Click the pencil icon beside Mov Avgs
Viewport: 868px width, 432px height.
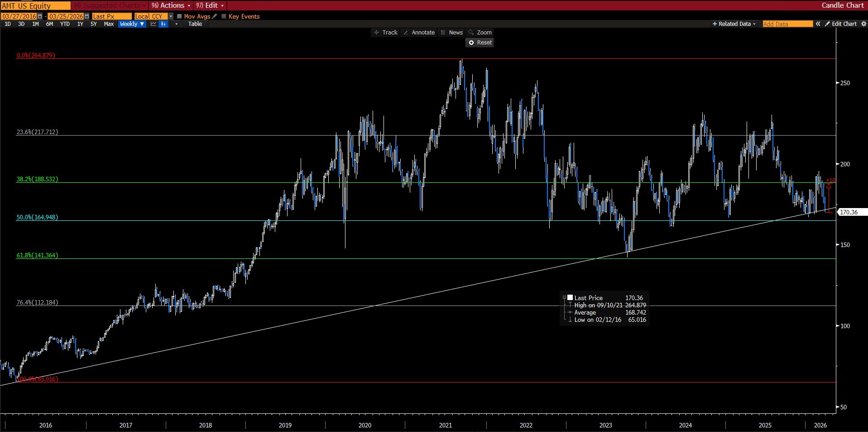click(215, 16)
